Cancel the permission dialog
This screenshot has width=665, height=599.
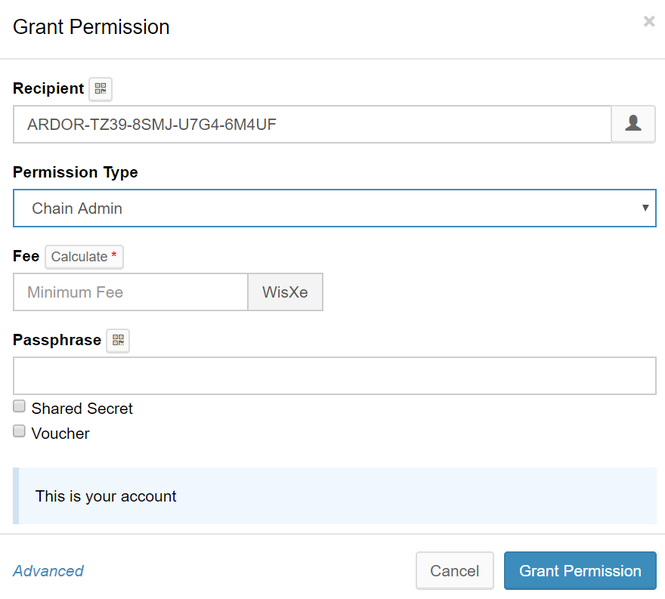[x=454, y=571]
